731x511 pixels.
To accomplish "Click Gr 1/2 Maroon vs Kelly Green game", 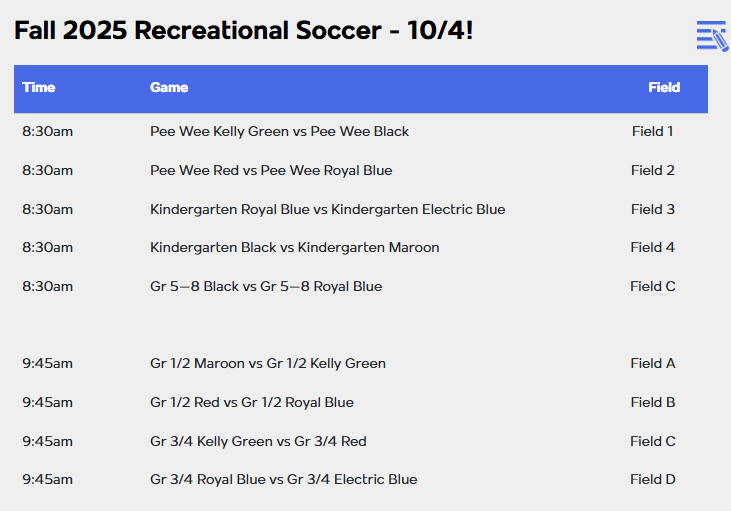I will (x=268, y=363).
